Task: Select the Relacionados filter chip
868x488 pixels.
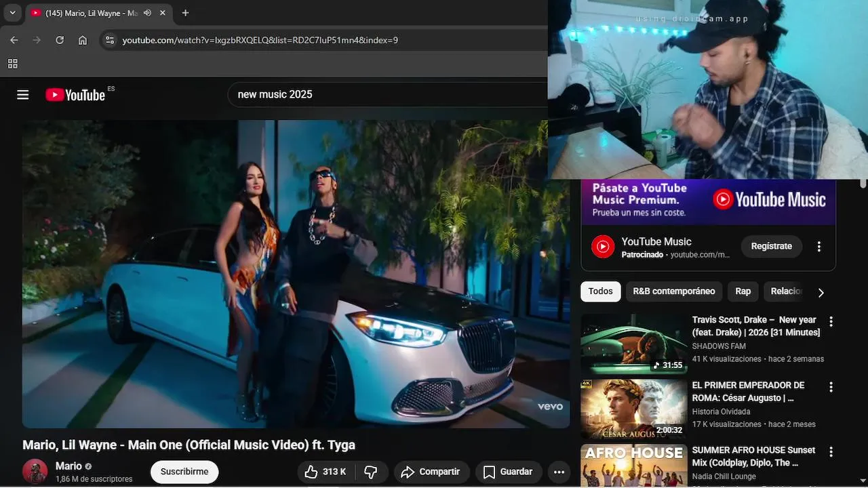Action: 785,291
